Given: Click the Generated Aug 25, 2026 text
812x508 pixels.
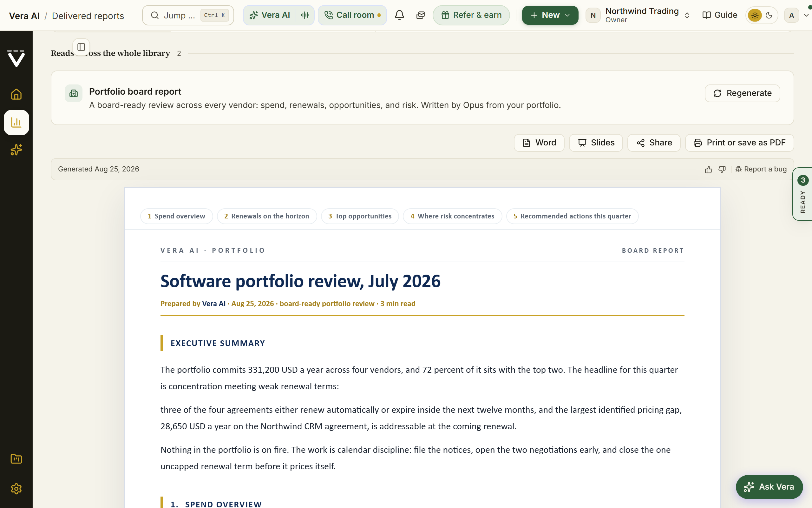Looking at the screenshot, I should 99,169.
